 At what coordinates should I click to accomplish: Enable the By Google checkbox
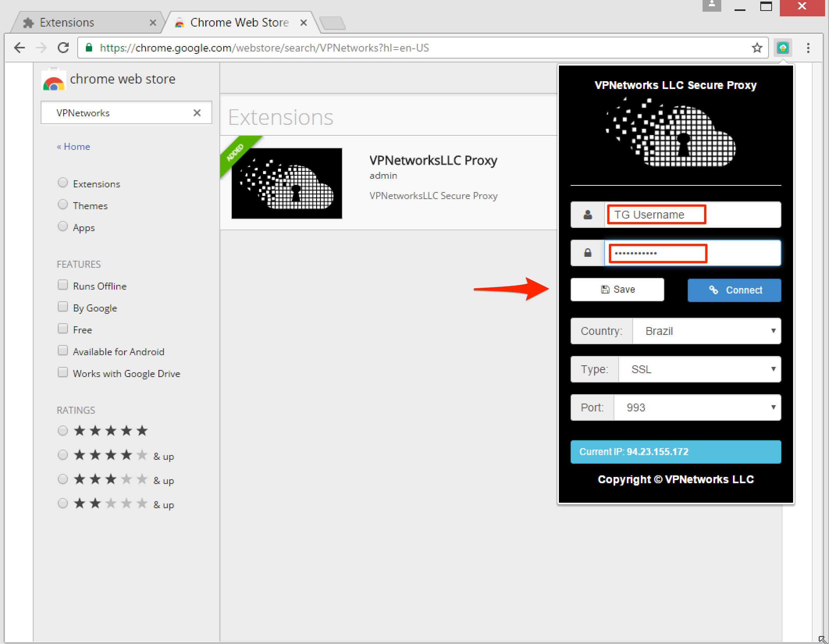click(x=62, y=307)
